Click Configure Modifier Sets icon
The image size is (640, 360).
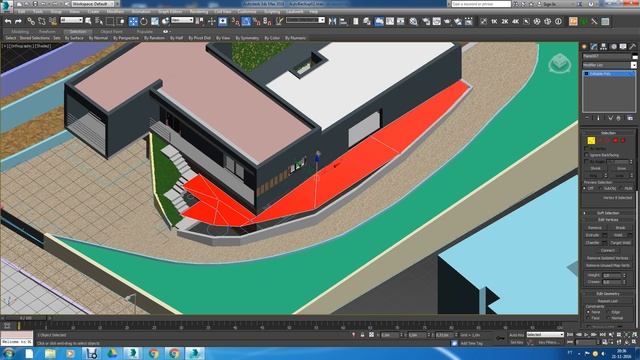click(630, 118)
